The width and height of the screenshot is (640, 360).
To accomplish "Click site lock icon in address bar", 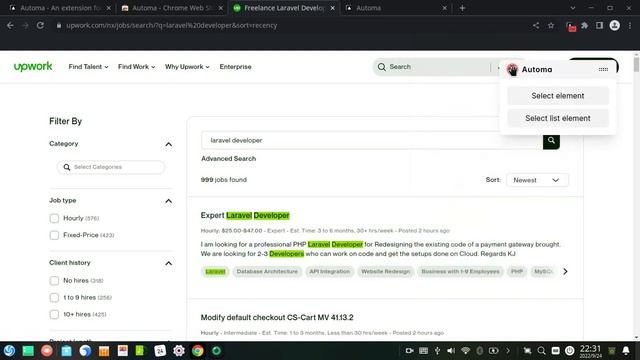I will [x=59, y=25].
